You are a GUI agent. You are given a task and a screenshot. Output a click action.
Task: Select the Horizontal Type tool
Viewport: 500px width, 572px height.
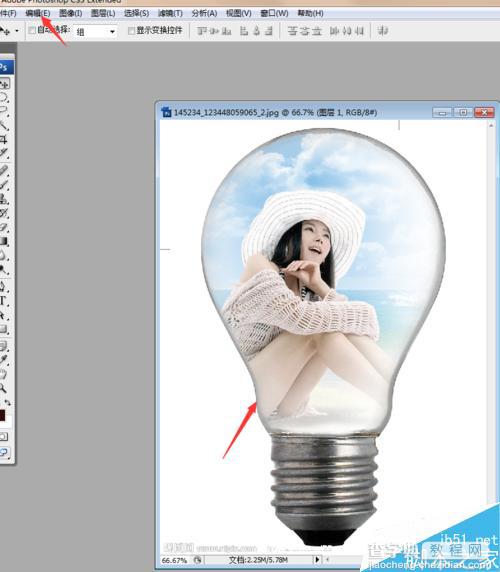(4, 301)
